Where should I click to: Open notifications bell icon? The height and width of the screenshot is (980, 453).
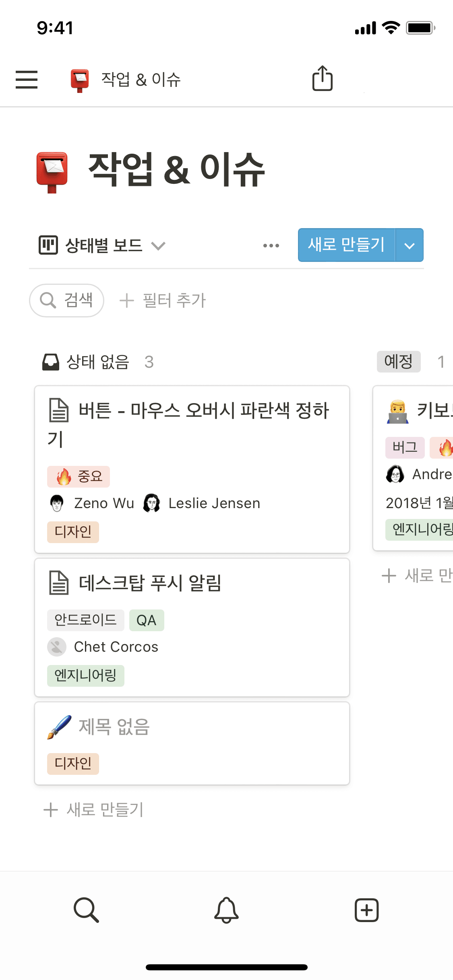click(x=226, y=910)
